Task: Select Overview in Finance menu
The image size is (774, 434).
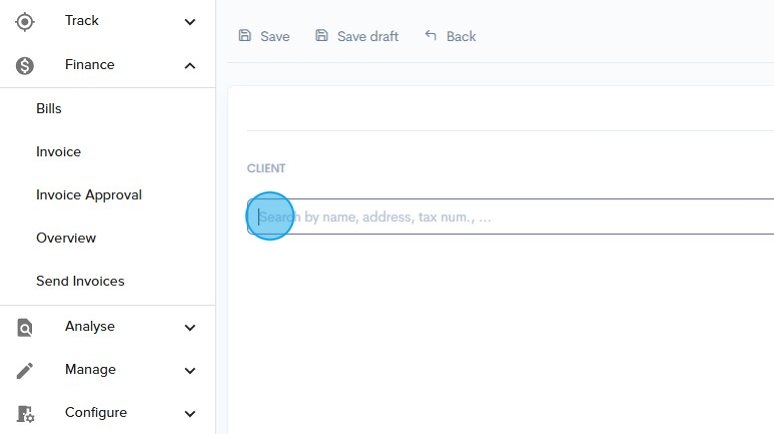Action: coord(66,238)
